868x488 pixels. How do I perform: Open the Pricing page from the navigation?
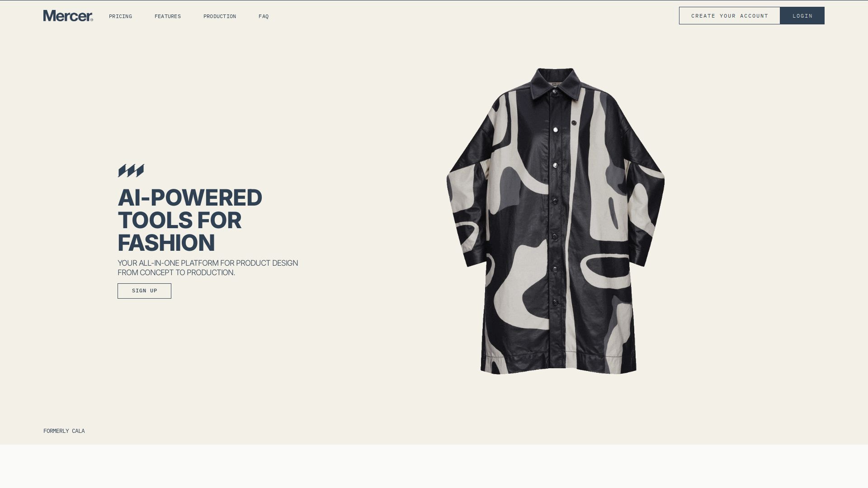click(120, 16)
